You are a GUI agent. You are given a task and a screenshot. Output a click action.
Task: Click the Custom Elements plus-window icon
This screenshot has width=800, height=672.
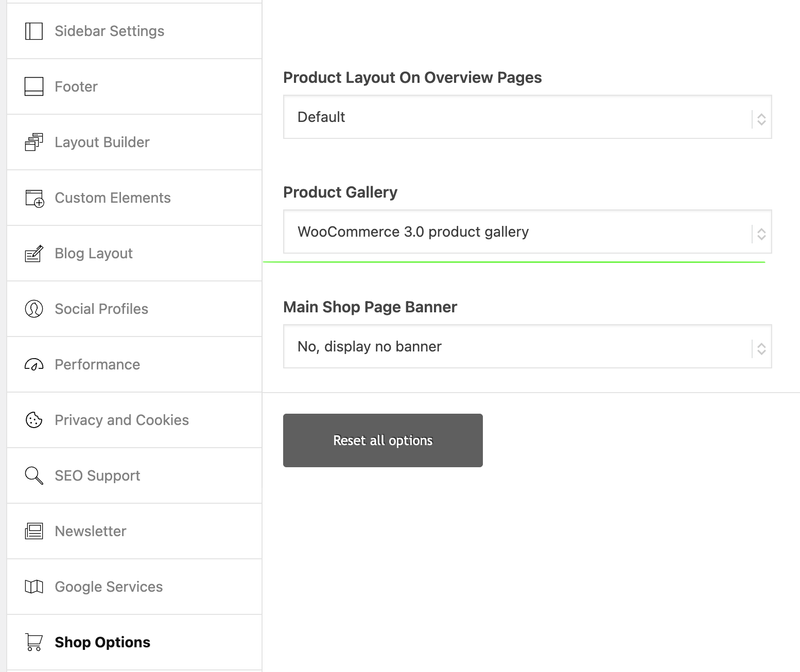pos(34,198)
